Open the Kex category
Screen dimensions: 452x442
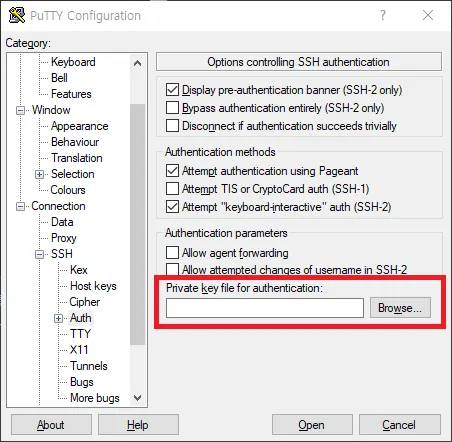[x=79, y=270]
